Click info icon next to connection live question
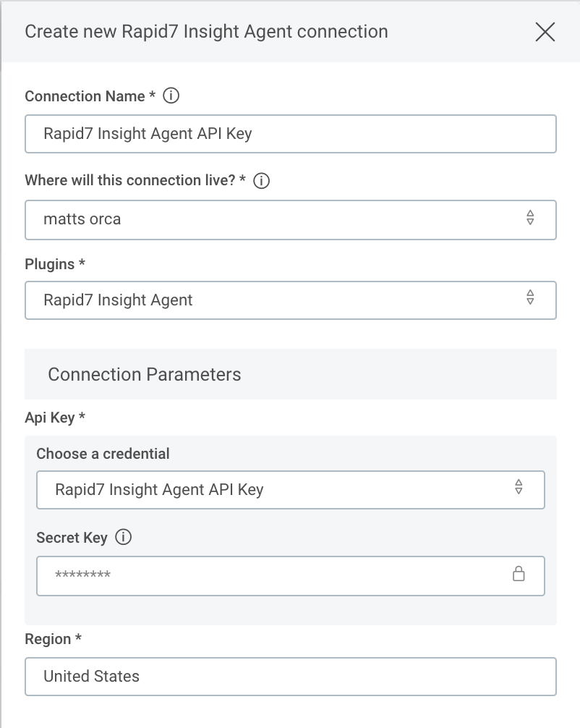This screenshot has height=728, width=580. coord(262,181)
